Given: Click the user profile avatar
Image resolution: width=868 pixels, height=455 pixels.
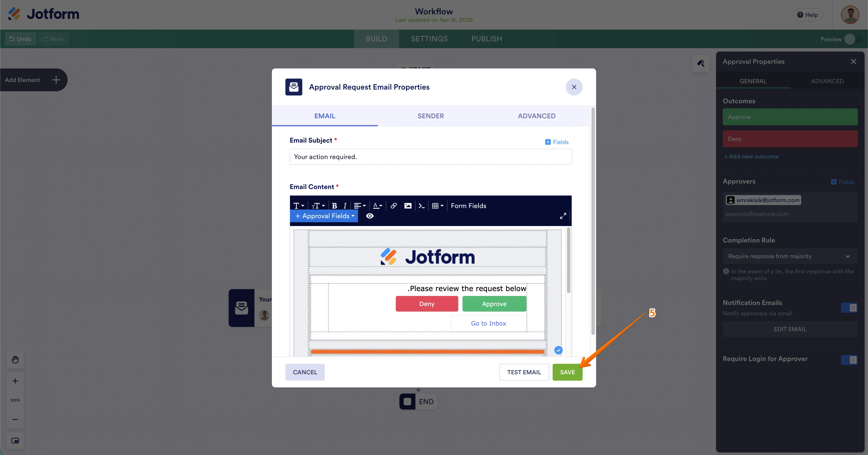Looking at the screenshot, I should pos(850,15).
